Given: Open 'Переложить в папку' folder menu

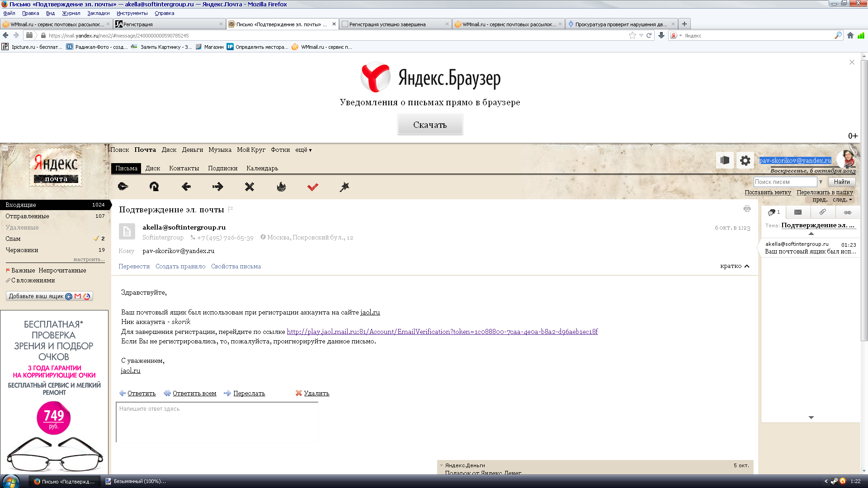Looking at the screenshot, I should [x=825, y=192].
